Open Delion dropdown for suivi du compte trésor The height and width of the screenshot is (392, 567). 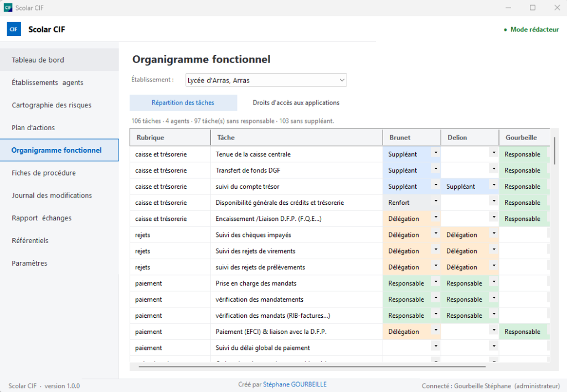[x=494, y=185]
